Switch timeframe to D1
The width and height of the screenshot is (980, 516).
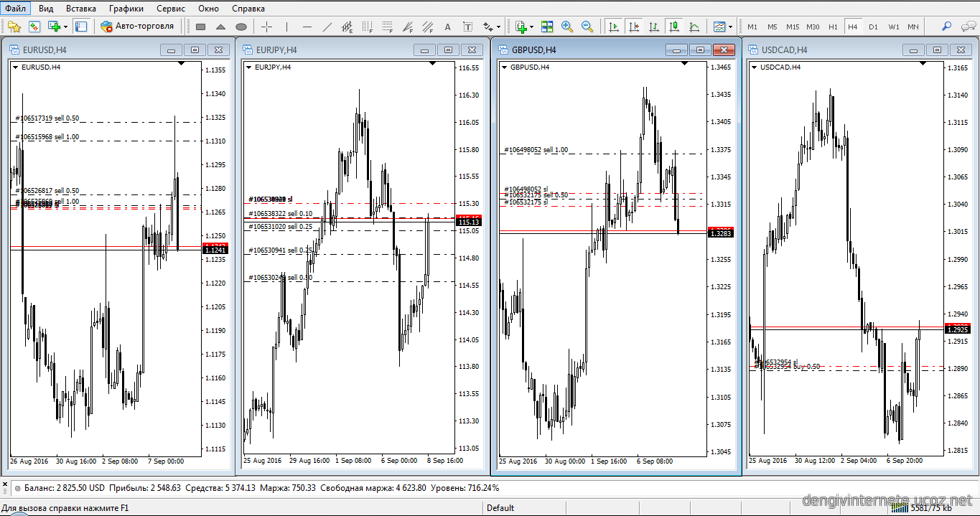tap(873, 27)
